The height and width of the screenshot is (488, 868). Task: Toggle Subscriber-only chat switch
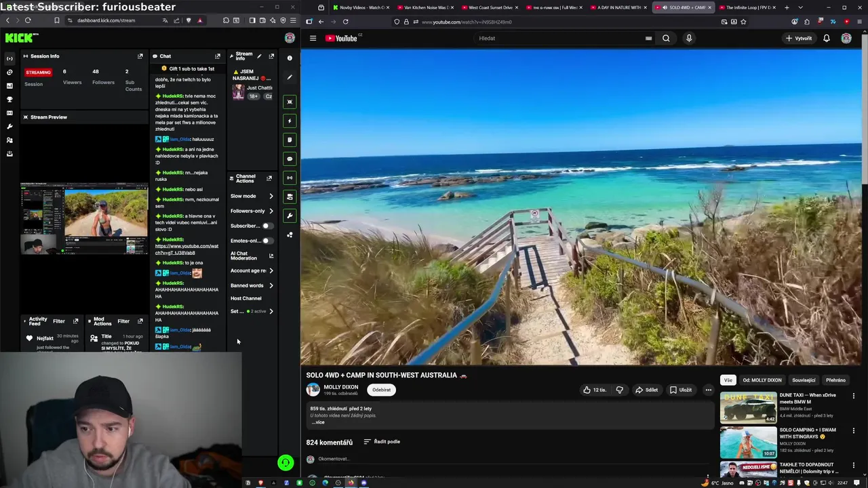[267, 226]
